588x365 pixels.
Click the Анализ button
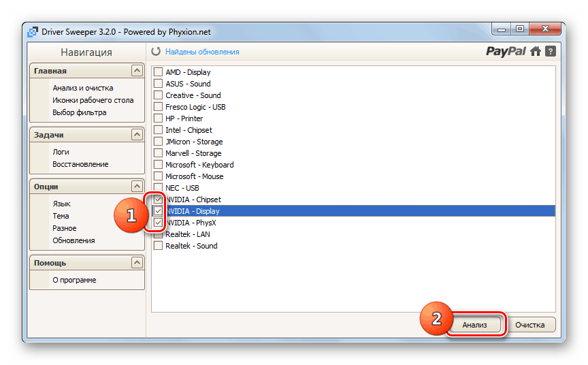point(474,325)
